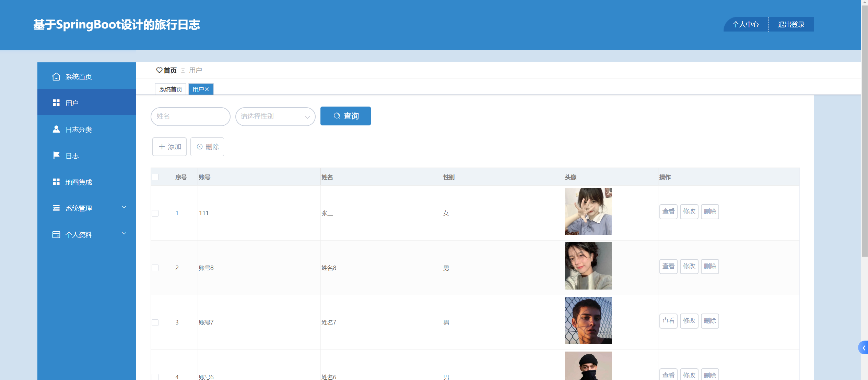Click the 查询 search button
This screenshot has width=868, height=380.
[345, 116]
